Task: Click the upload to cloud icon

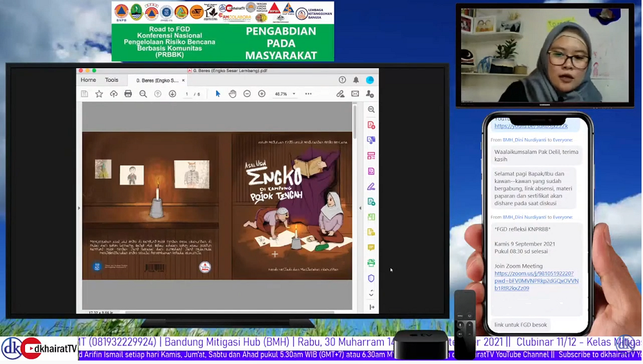Action: pyautogui.click(x=114, y=94)
